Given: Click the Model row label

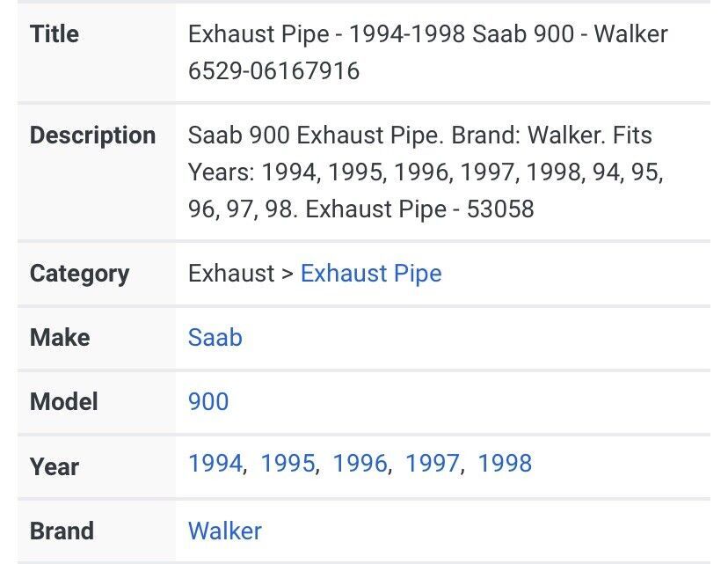Looking at the screenshot, I should 63,401.
